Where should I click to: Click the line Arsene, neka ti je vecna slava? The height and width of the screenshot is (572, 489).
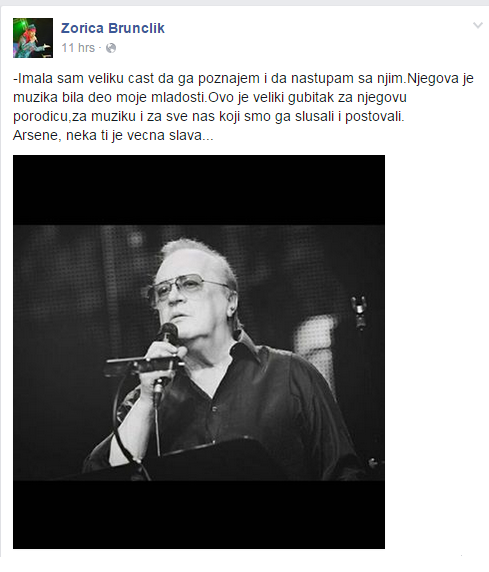pyautogui.click(x=113, y=135)
